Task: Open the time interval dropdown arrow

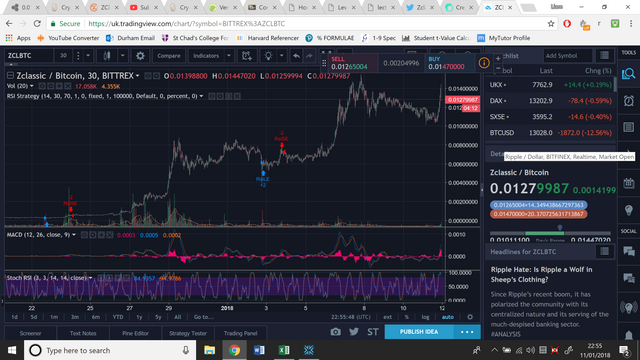Action: click(88, 56)
